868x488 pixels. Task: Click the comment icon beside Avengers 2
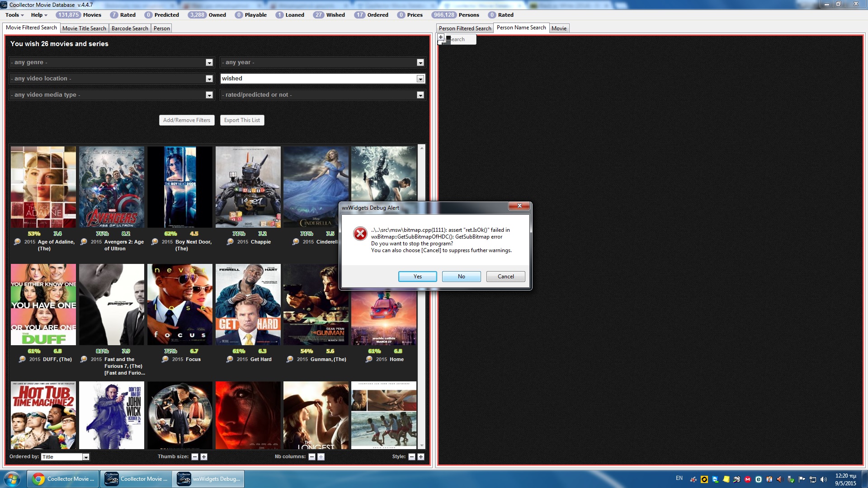(x=84, y=242)
